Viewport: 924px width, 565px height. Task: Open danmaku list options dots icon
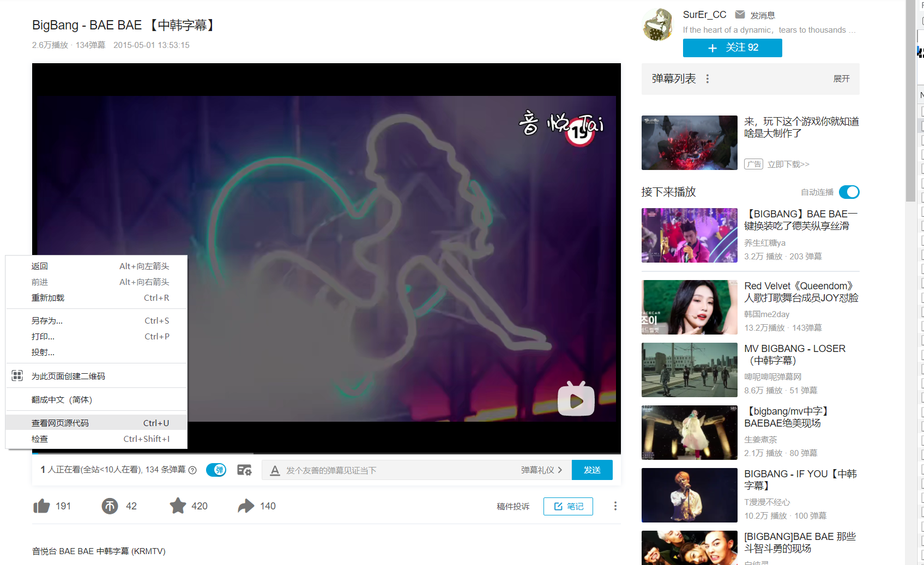point(708,79)
